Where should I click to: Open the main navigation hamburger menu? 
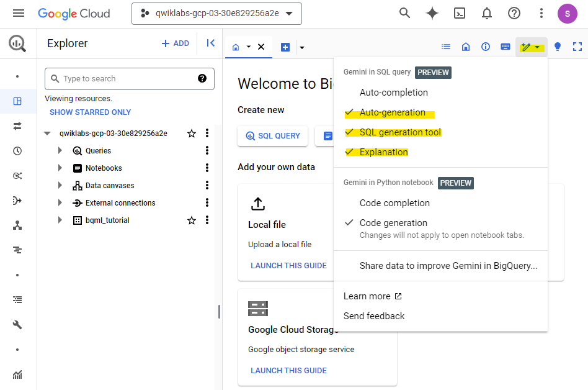point(19,14)
